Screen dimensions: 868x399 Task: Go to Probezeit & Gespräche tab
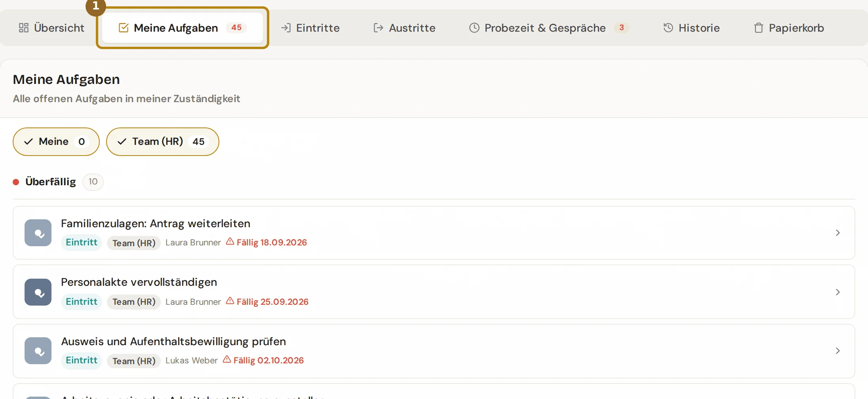point(549,28)
